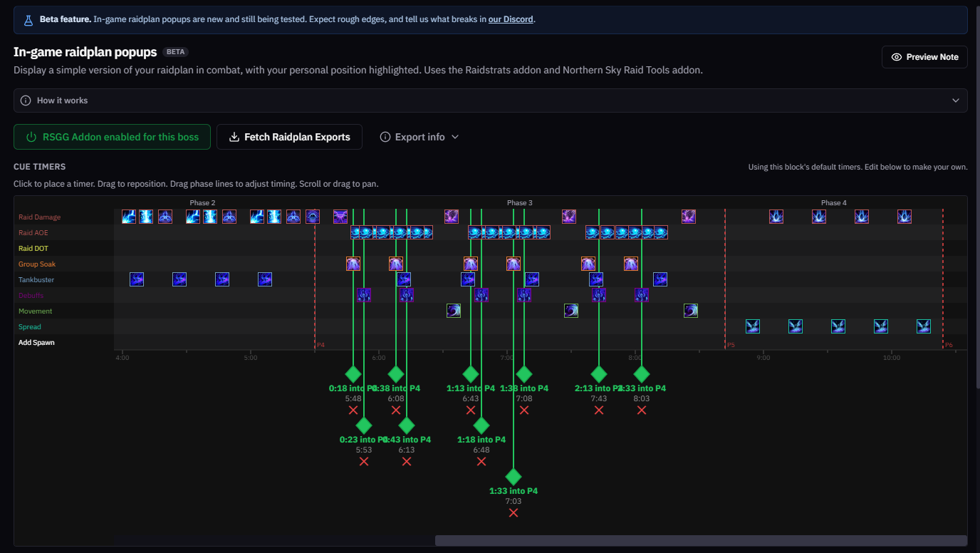Follow the our Discord link
The image size is (980, 553).
511,19
